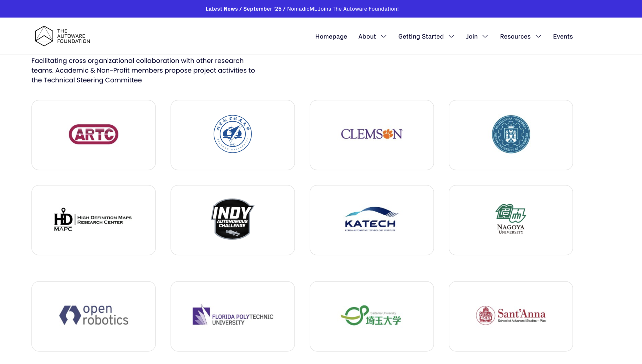642x364 pixels.
Task: Open the NomadicML Joins Autoware news link
Action: coord(343,9)
